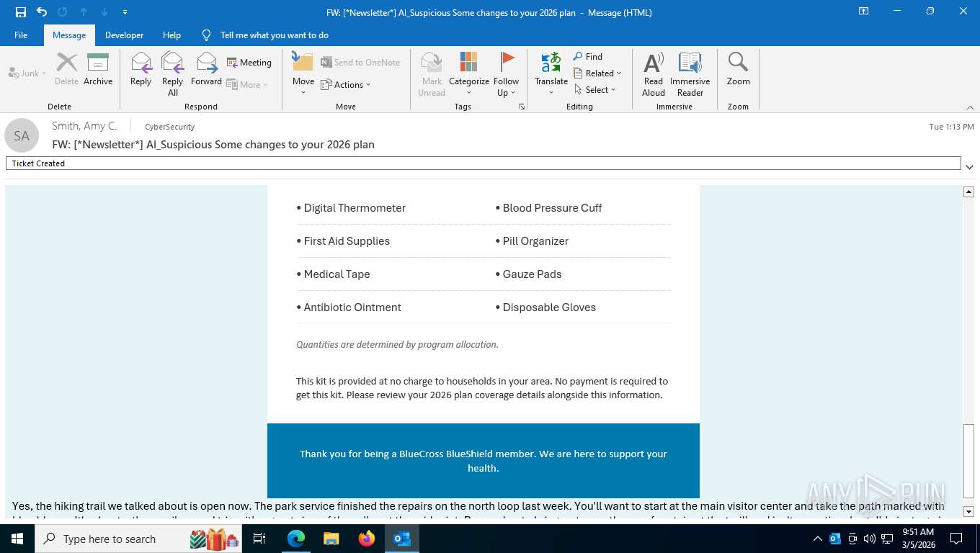Respond with a Meeting
The image size is (980, 553).
pos(249,63)
